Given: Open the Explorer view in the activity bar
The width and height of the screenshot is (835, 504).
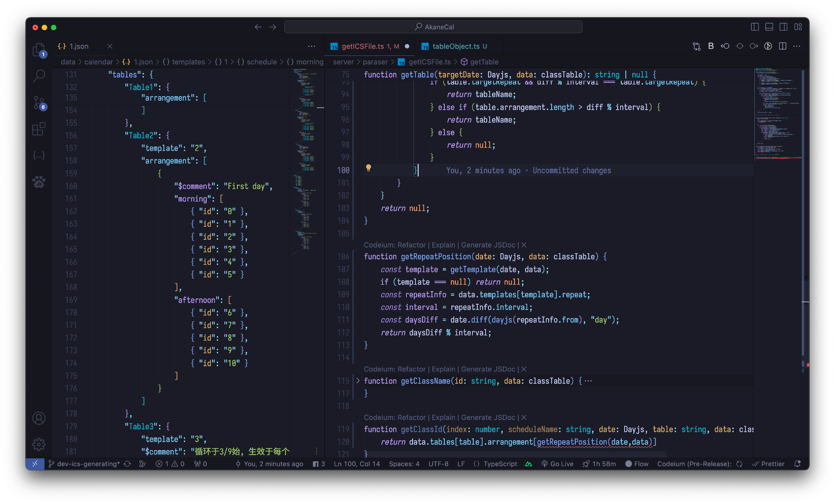Looking at the screenshot, I should (39, 51).
